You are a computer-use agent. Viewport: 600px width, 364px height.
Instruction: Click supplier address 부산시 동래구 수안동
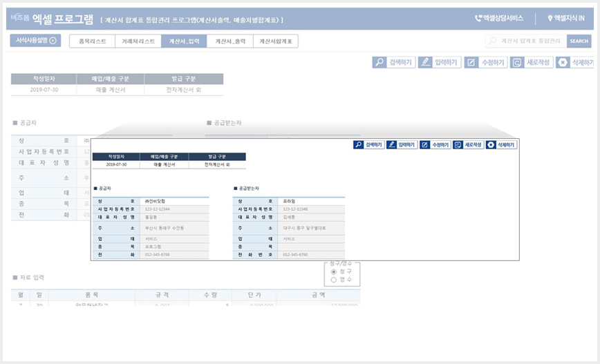[x=165, y=228]
